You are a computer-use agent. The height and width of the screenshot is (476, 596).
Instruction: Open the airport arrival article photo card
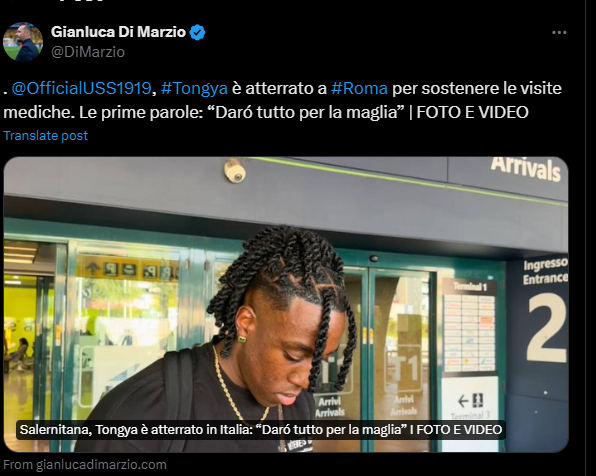click(286, 304)
